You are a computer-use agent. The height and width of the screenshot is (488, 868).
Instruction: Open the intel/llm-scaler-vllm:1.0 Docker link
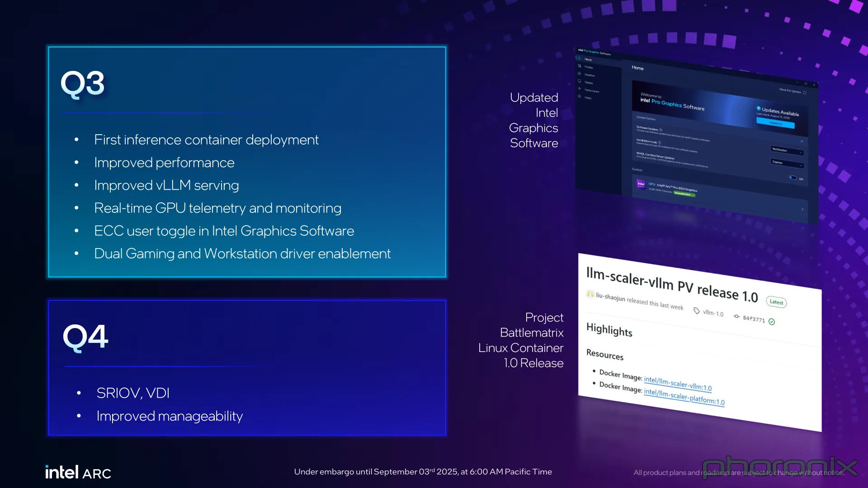click(x=677, y=384)
